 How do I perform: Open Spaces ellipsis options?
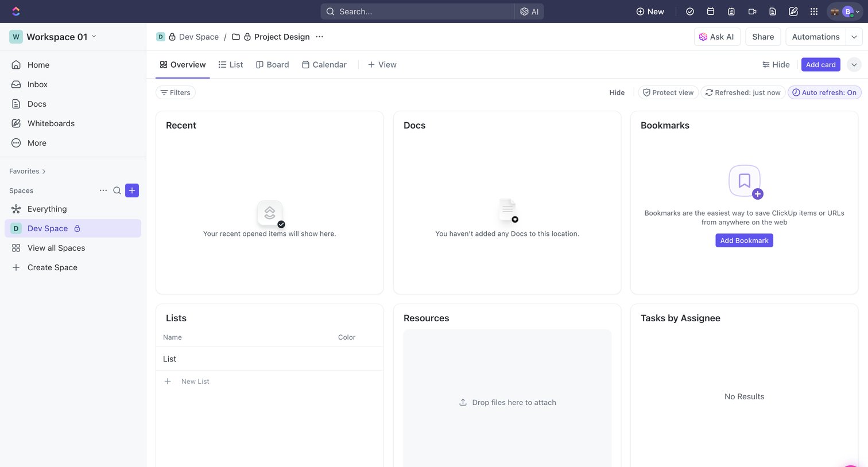coord(103,190)
